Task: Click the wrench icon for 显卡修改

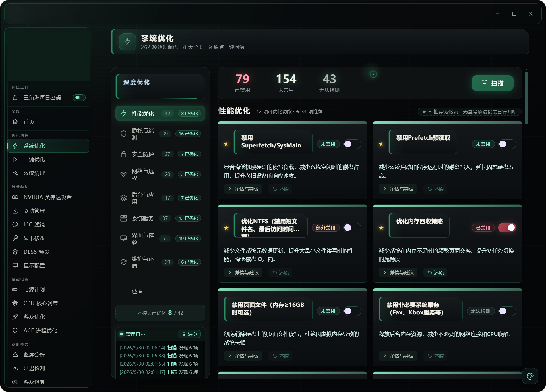Action: (15, 238)
